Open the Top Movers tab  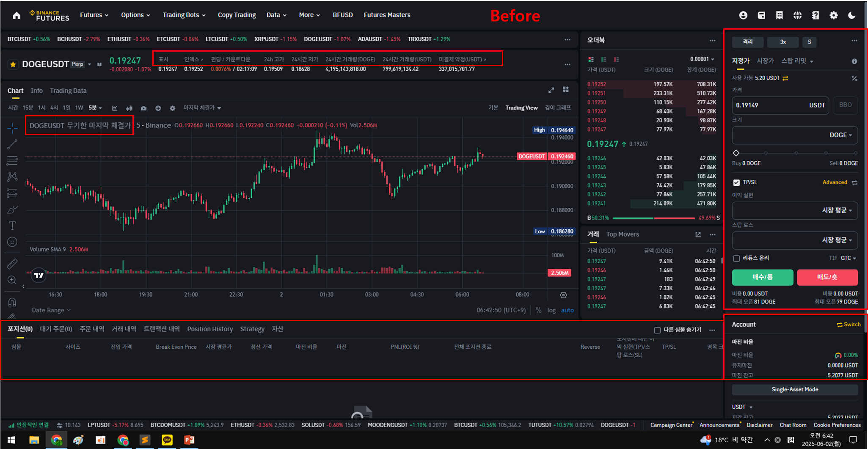(623, 234)
